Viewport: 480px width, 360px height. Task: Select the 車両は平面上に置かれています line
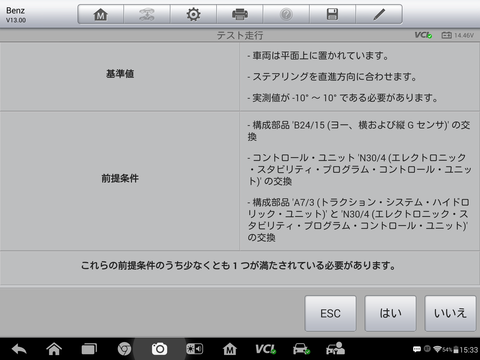click(x=318, y=56)
